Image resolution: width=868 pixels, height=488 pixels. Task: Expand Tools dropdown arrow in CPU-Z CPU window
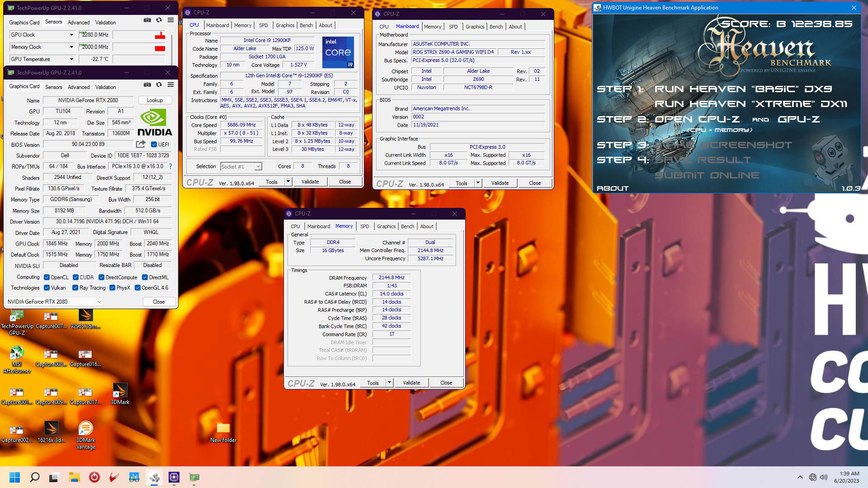(288, 182)
